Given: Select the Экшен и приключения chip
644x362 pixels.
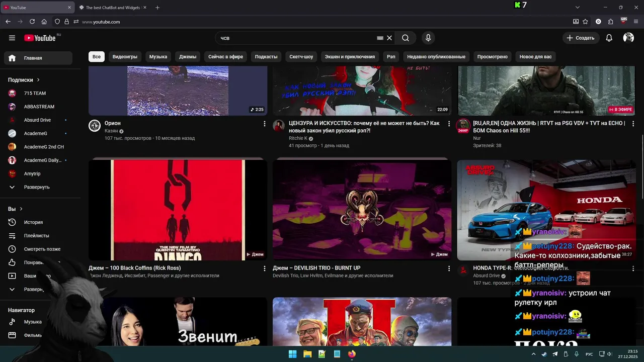Looking at the screenshot, I should (x=350, y=57).
